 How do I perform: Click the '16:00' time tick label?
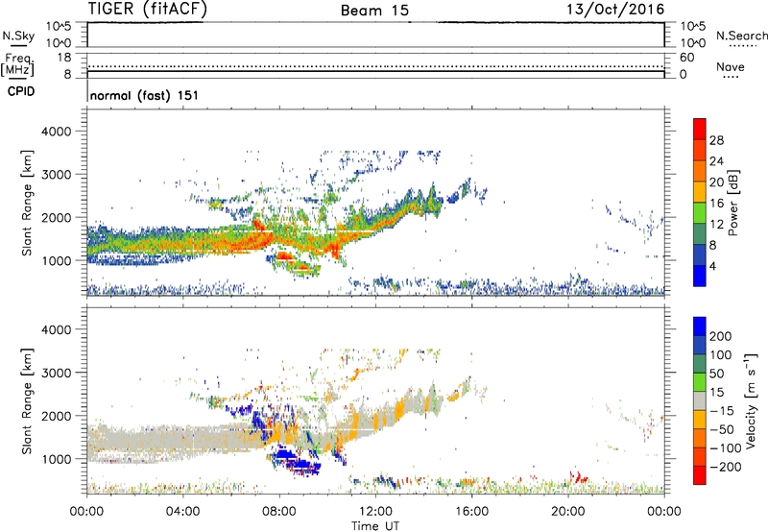[471, 512]
